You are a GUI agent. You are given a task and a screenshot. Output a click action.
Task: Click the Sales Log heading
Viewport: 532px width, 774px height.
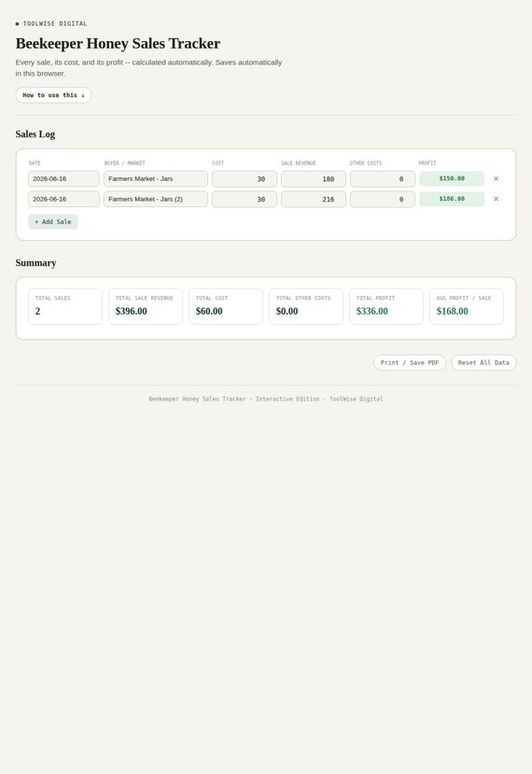(x=35, y=134)
